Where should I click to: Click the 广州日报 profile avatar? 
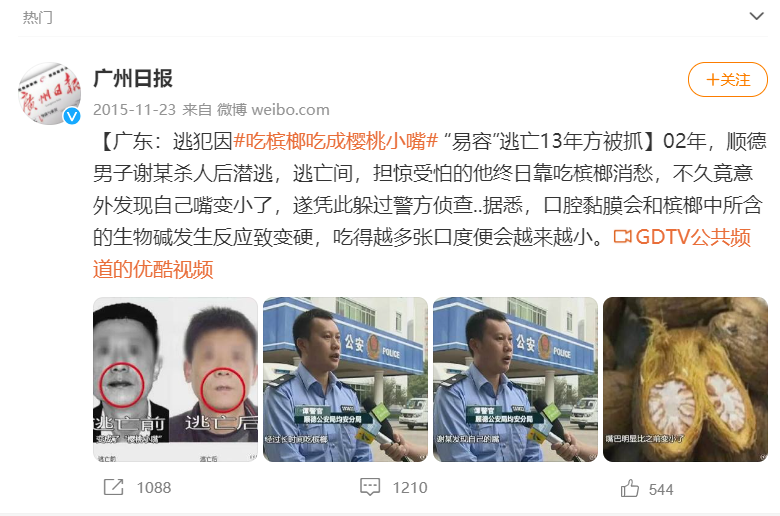[49, 94]
